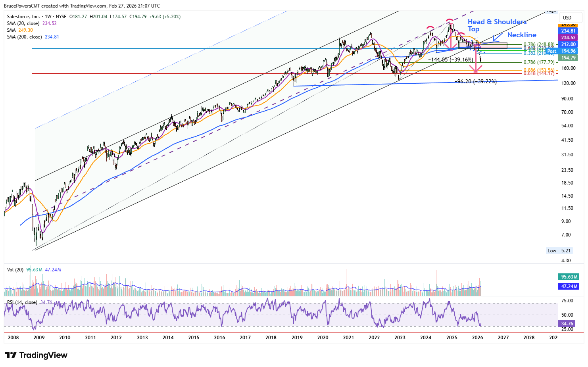Click the blue 234.81 price axis tag
The height and width of the screenshot is (367, 588).
568,31
